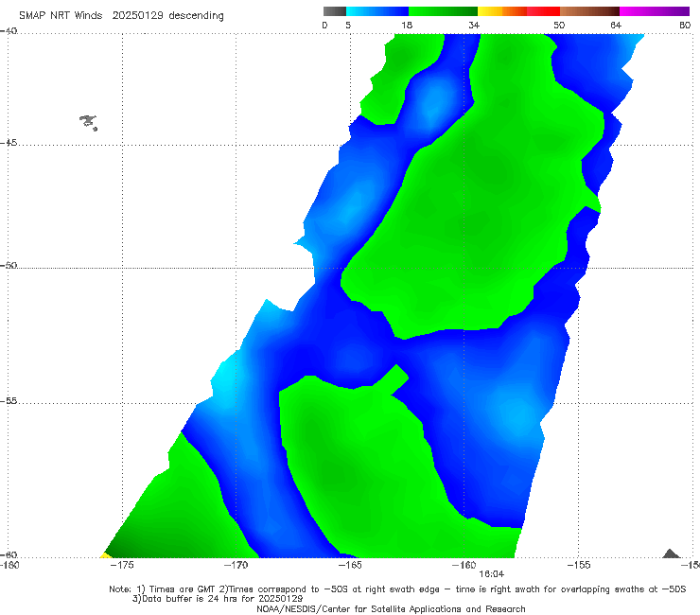Click the color scale label '34'
The height and width of the screenshot is (615, 700).
pyautogui.click(x=474, y=25)
